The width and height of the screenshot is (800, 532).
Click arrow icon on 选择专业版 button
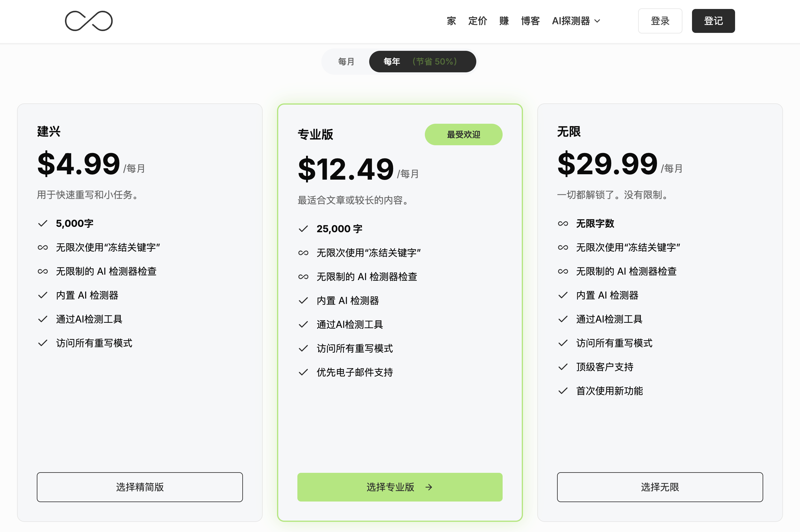429,487
